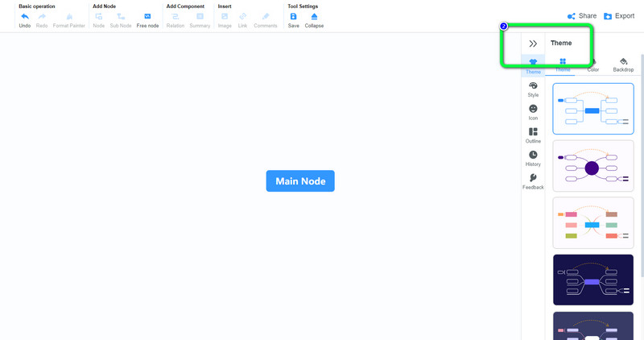Open the Share option
Image resolution: width=644 pixels, height=340 pixels.
pos(581,16)
